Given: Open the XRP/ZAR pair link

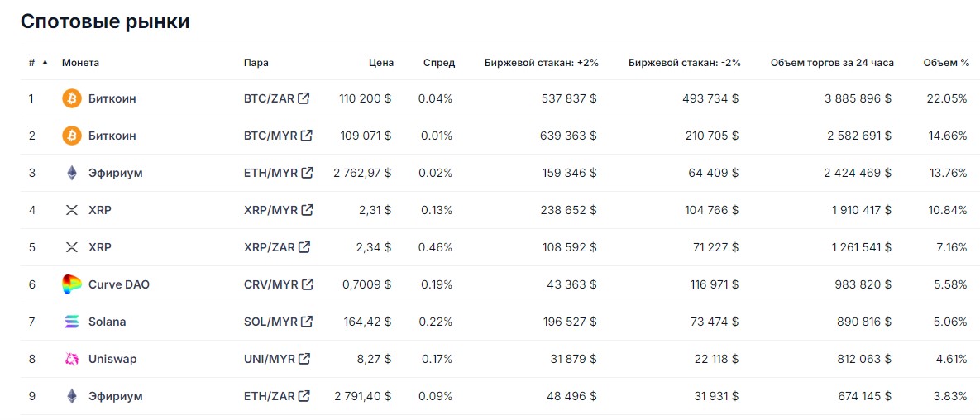Looking at the screenshot, I should click(269, 247).
